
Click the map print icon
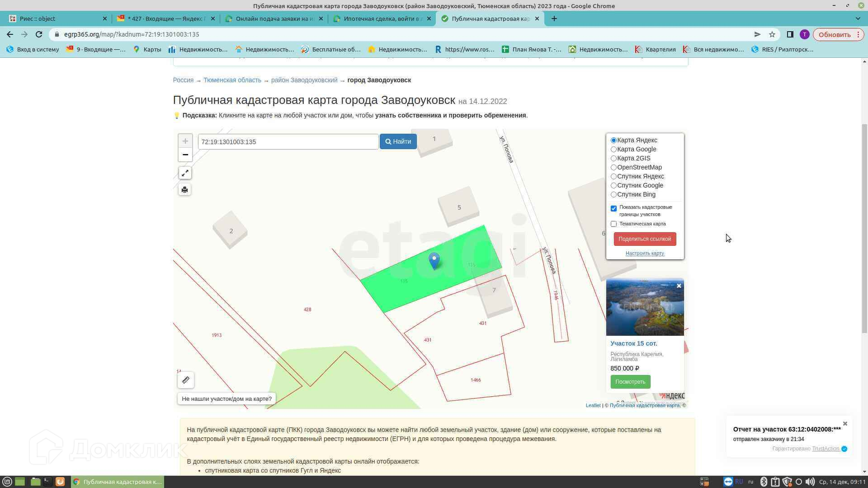(184, 189)
